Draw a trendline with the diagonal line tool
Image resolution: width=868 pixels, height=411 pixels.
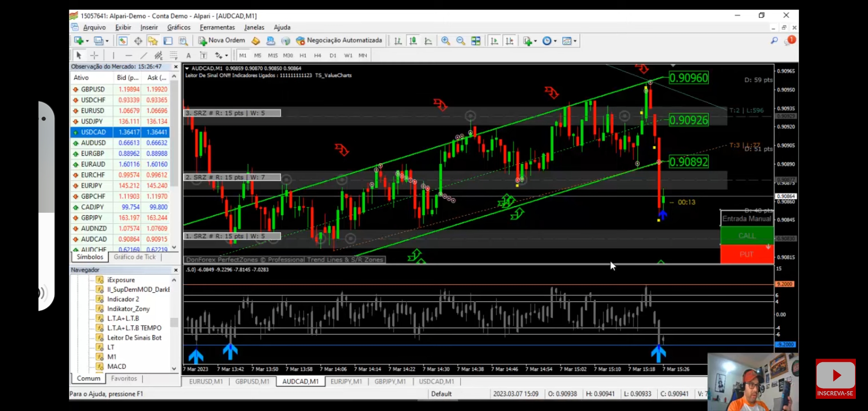coord(144,56)
